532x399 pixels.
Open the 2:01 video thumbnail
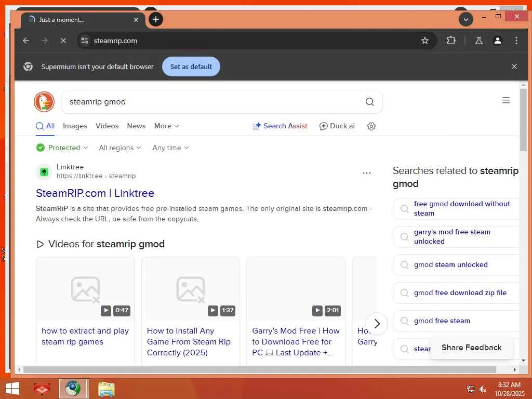tap(296, 289)
